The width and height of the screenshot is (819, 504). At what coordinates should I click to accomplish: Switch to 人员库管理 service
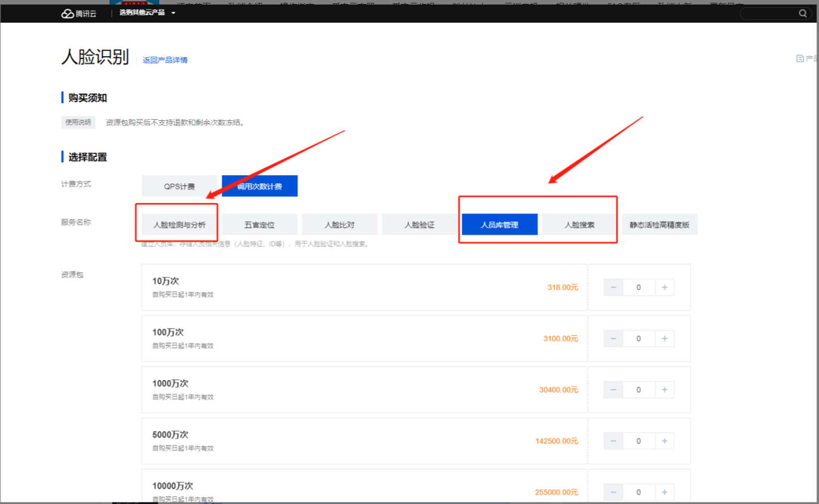pos(500,225)
